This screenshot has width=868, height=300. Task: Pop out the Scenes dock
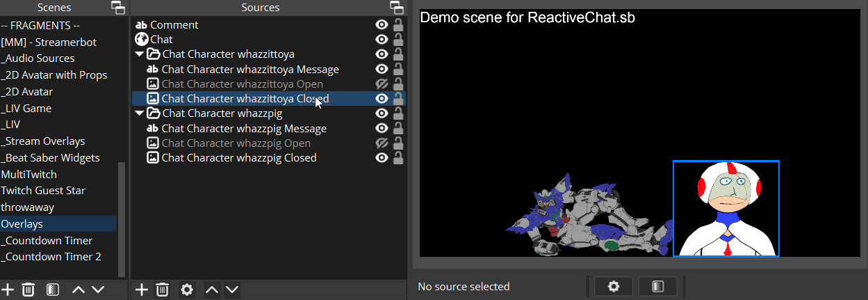tap(118, 8)
